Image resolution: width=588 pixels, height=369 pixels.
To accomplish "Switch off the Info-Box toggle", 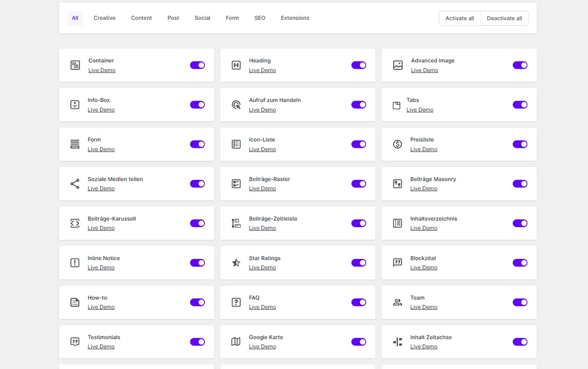I will [198, 105].
